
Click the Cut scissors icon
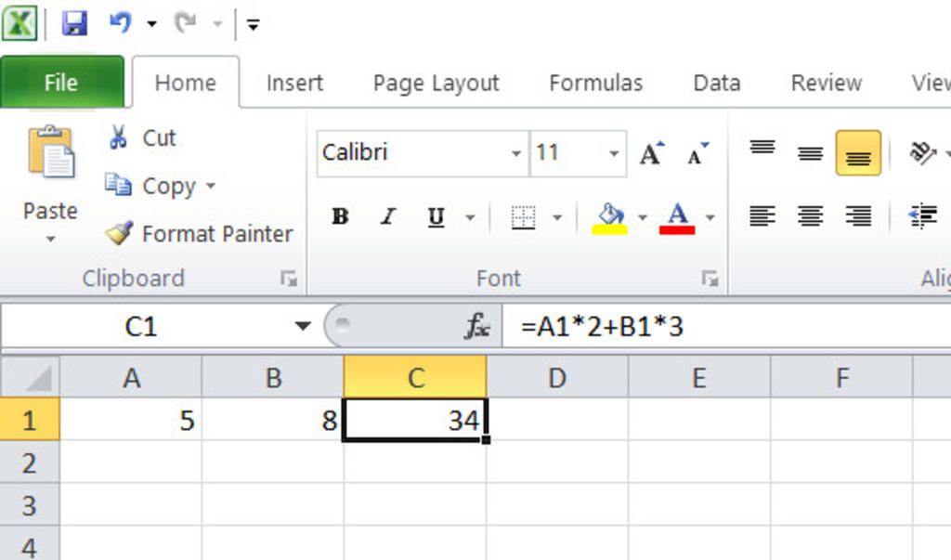[118, 138]
